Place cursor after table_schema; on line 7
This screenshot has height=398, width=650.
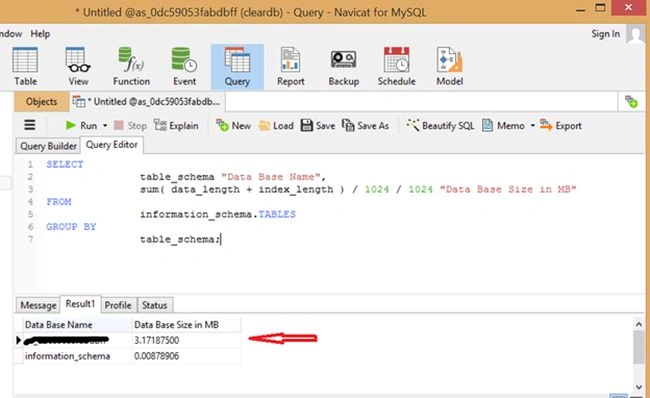(x=221, y=239)
